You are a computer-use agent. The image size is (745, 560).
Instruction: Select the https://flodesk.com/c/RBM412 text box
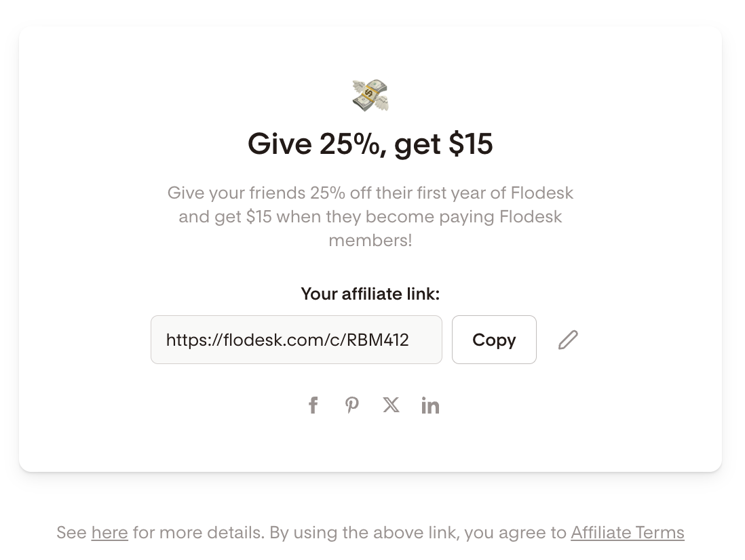pyautogui.click(x=296, y=340)
